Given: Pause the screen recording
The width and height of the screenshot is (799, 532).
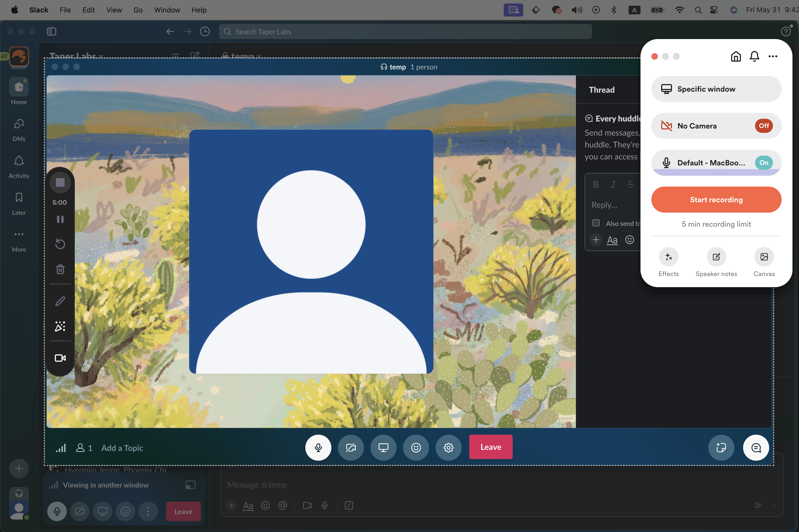Looking at the screenshot, I should click(x=60, y=219).
